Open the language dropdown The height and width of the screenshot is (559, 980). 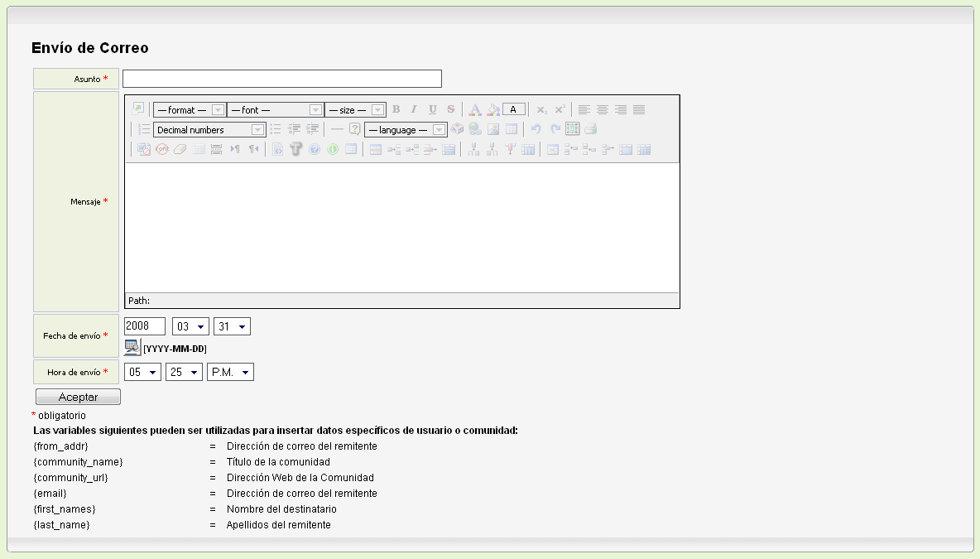tap(406, 130)
